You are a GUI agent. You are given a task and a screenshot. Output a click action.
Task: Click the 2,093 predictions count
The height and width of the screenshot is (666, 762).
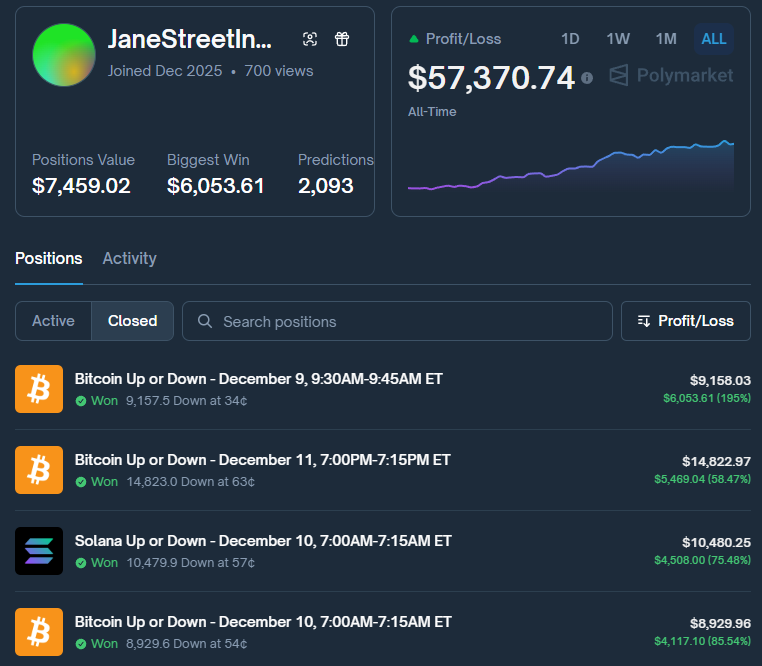click(x=326, y=186)
